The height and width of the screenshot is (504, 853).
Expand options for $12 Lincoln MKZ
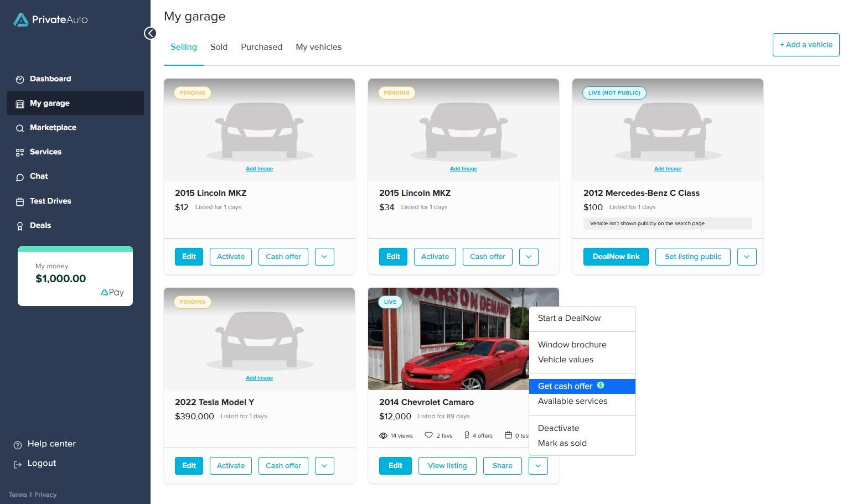[x=324, y=257]
